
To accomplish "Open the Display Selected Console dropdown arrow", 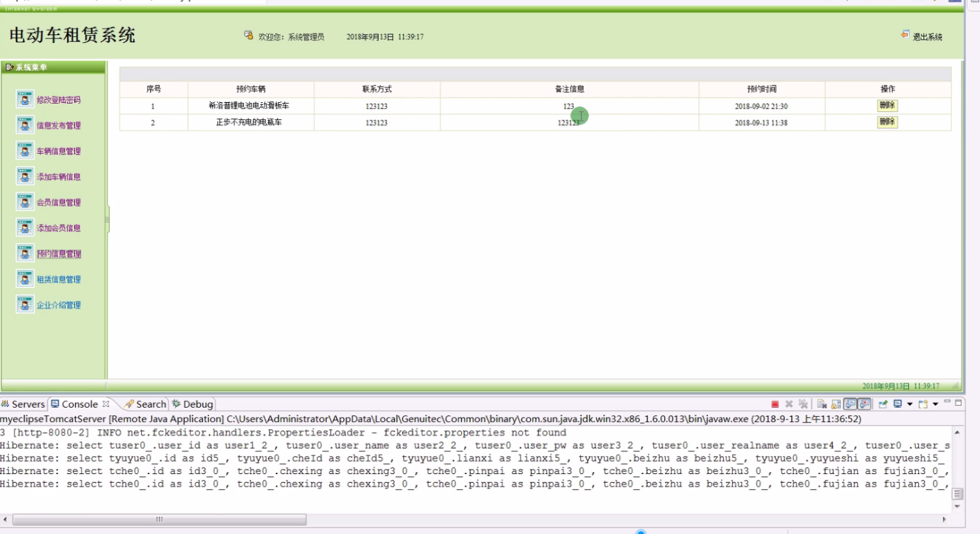I will pos(910,404).
